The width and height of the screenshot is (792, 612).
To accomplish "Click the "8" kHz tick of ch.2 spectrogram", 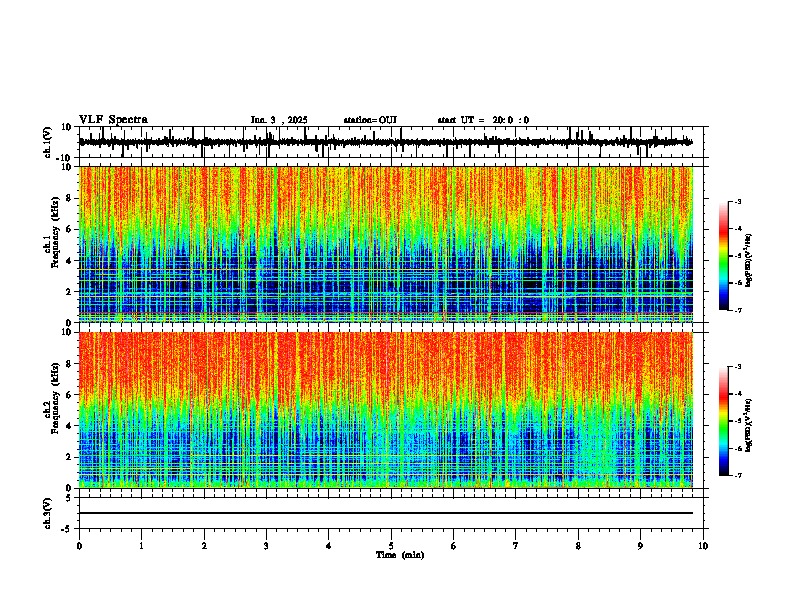I will pos(69,364).
